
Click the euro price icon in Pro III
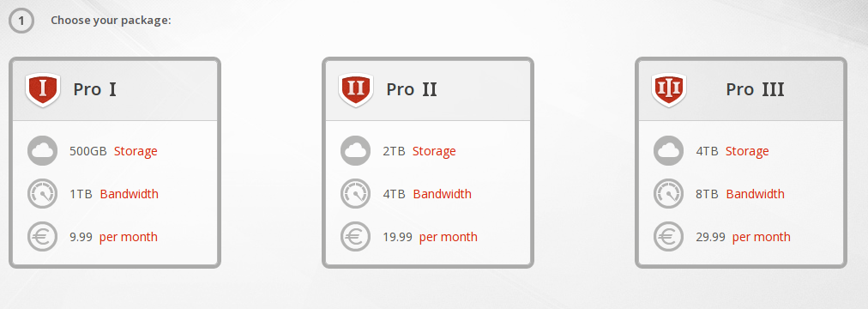click(669, 237)
